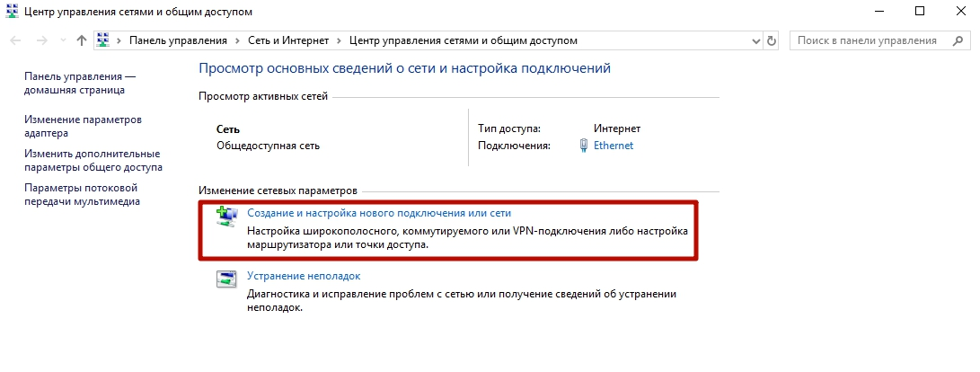Click the Поиск в панели управления field
Viewport: 980px width, 372px height.
[x=867, y=40]
